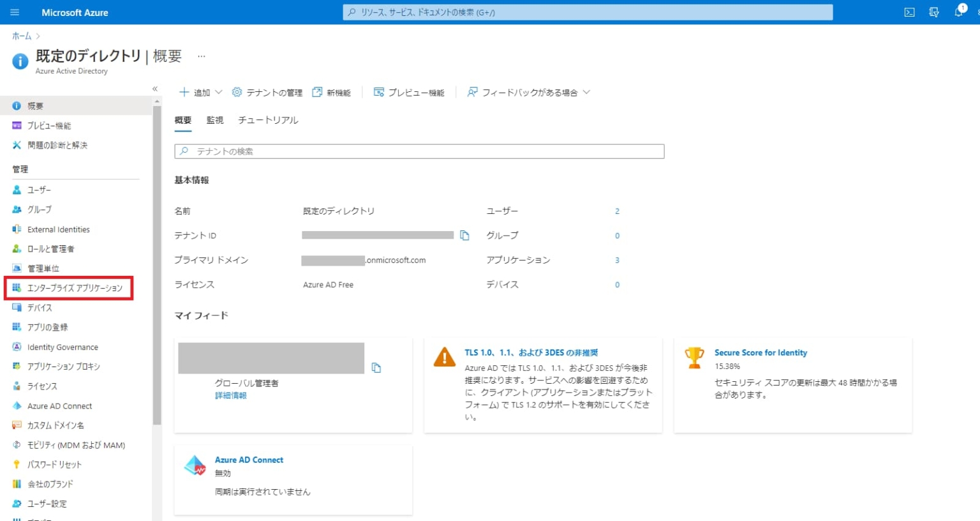Image resolution: width=980 pixels, height=521 pixels.
Task: Collapse the sidebar with the chevron
Action: pos(155,88)
